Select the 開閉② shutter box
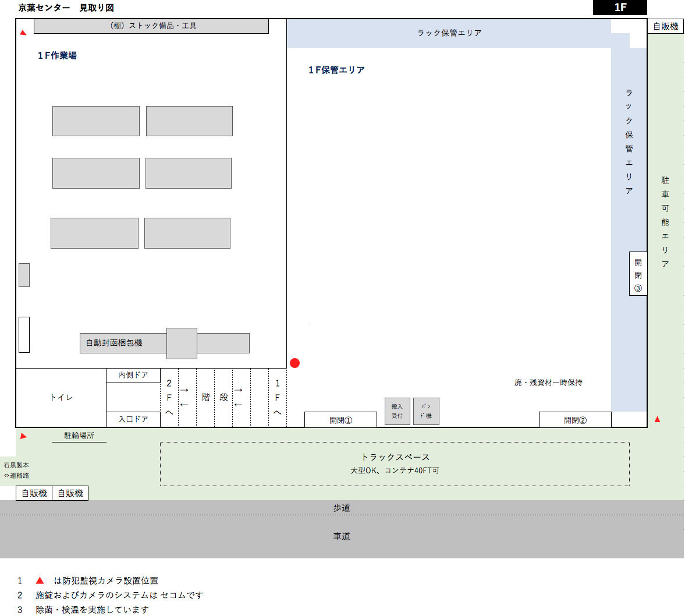685x616 pixels. tap(575, 420)
